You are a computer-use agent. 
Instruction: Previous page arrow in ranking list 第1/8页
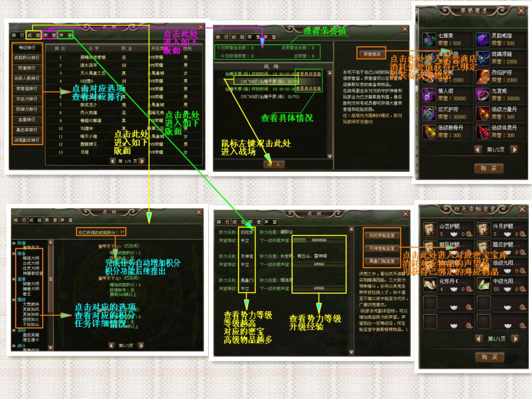(x=113, y=161)
